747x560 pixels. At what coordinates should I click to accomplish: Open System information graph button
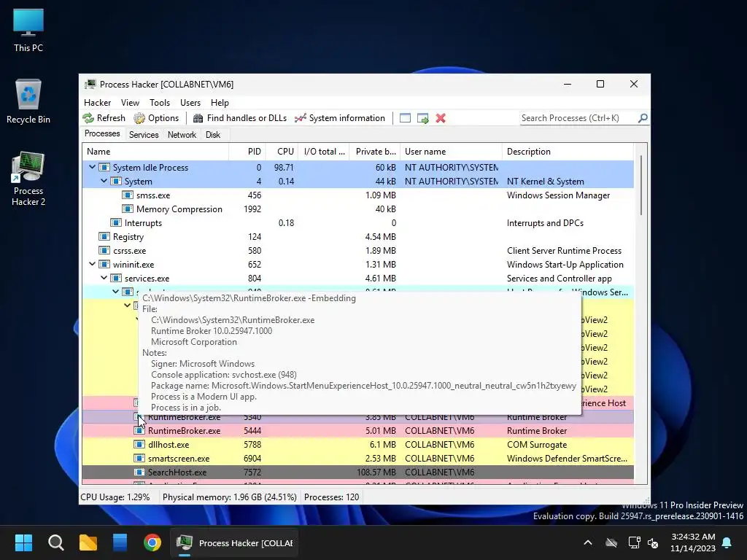(x=340, y=118)
